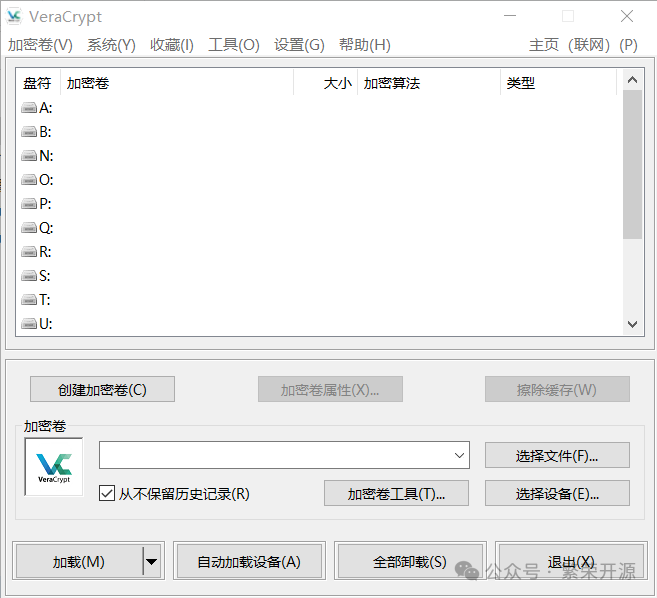
Task: Click 创建加密卷(C) button
Action: tap(102, 389)
